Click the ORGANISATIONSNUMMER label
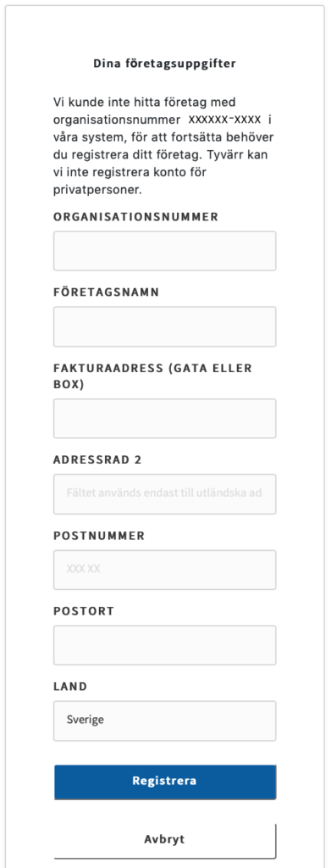 coord(136,217)
